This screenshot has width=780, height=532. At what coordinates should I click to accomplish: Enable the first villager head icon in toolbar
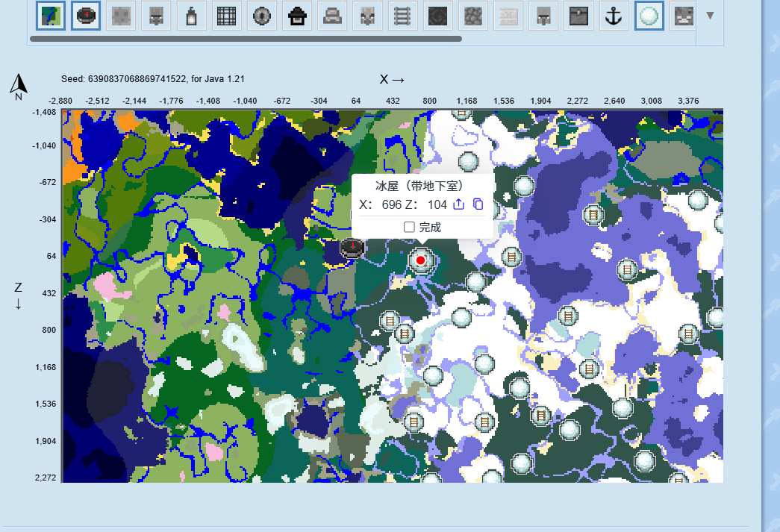click(x=156, y=16)
